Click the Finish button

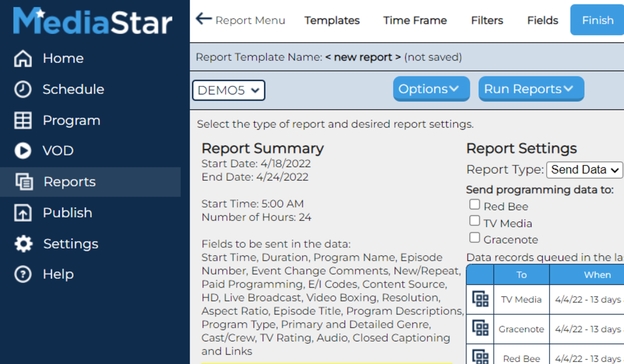[598, 20]
